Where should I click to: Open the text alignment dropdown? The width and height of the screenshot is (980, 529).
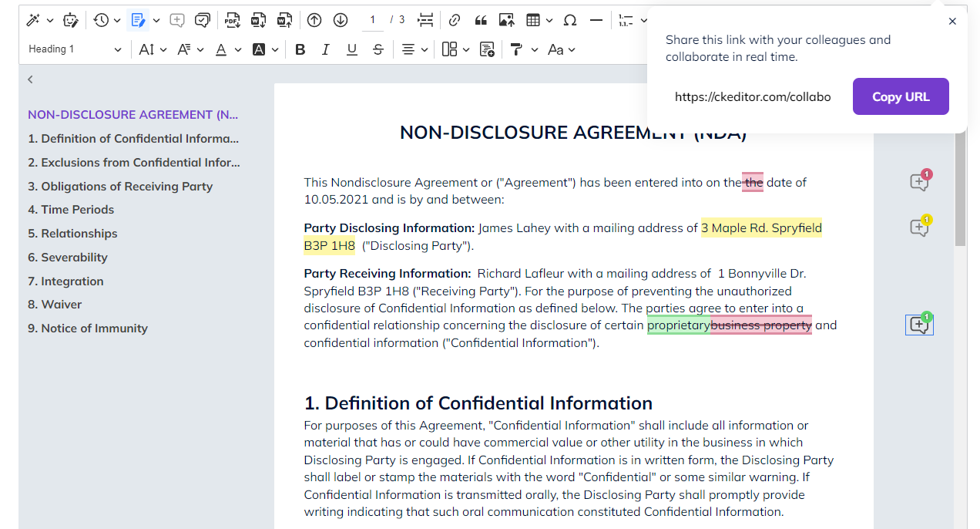pyautogui.click(x=414, y=49)
